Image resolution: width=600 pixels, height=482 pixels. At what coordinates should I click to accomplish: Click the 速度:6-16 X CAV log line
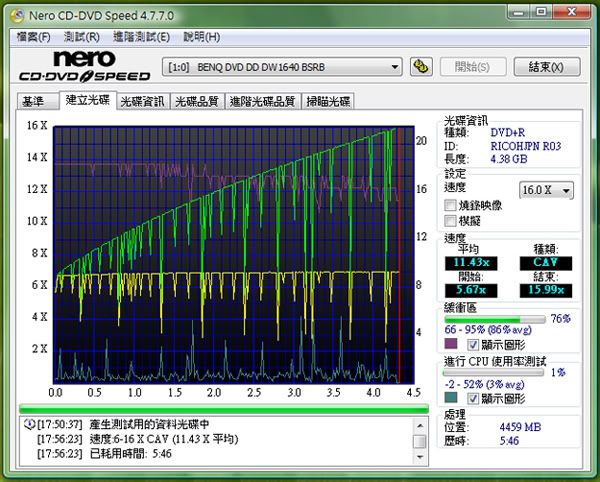click(x=164, y=439)
